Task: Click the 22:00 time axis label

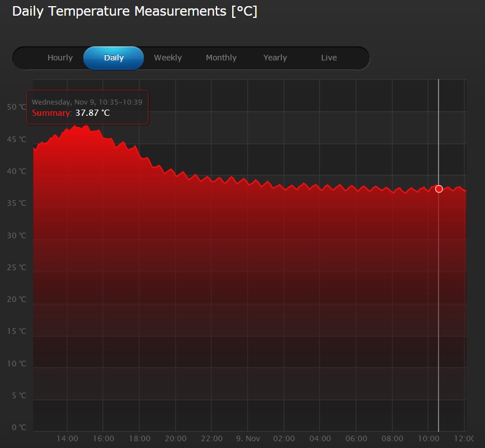Action: [211, 438]
